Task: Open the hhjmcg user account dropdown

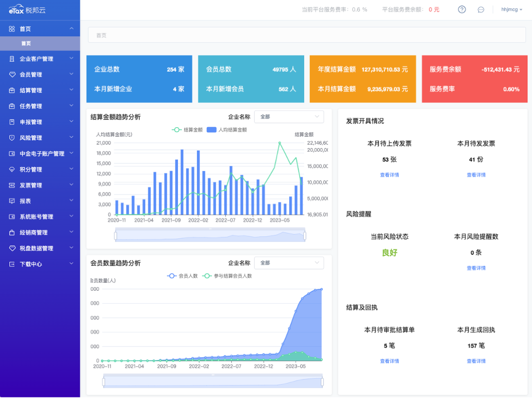Action: (x=512, y=9)
